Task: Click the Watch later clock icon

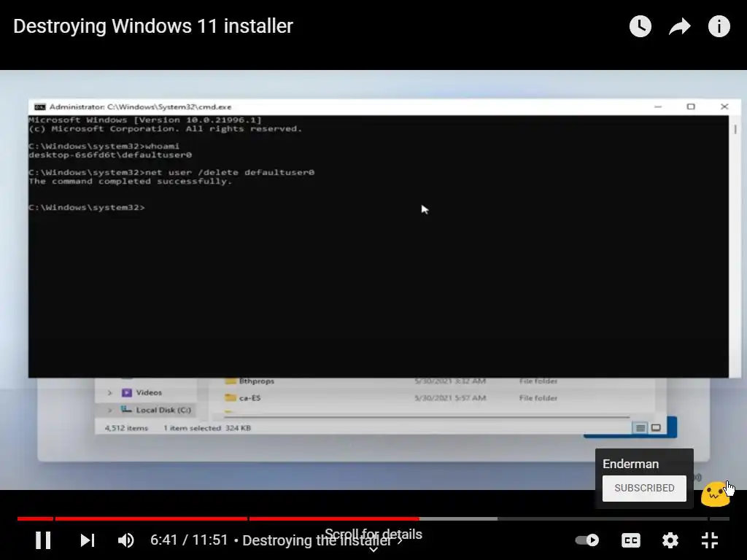Action: click(640, 26)
